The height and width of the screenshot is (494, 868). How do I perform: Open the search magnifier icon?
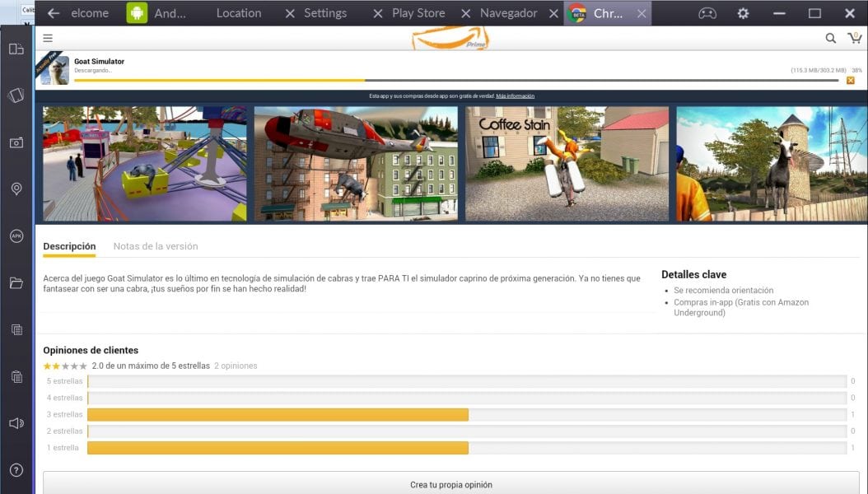[830, 38]
